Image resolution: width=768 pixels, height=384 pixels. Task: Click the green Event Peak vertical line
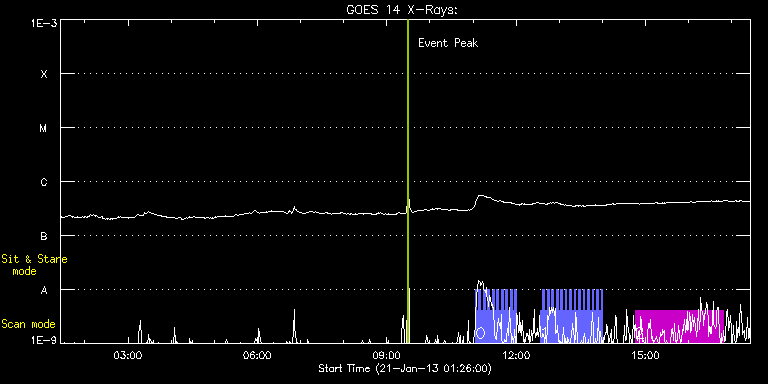coord(408,181)
